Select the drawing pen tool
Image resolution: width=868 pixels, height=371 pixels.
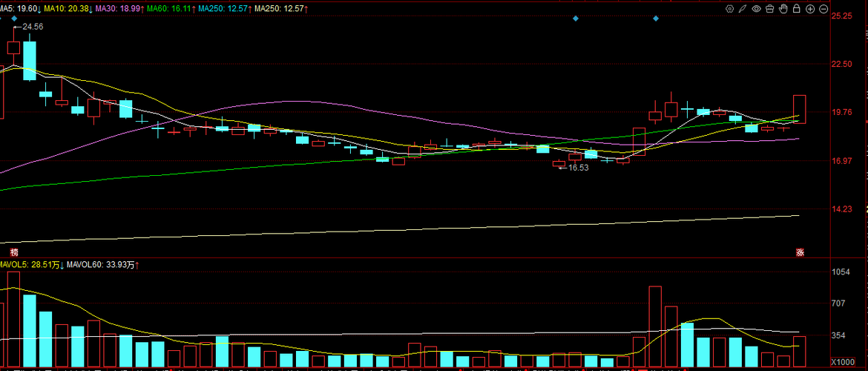(743, 8)
